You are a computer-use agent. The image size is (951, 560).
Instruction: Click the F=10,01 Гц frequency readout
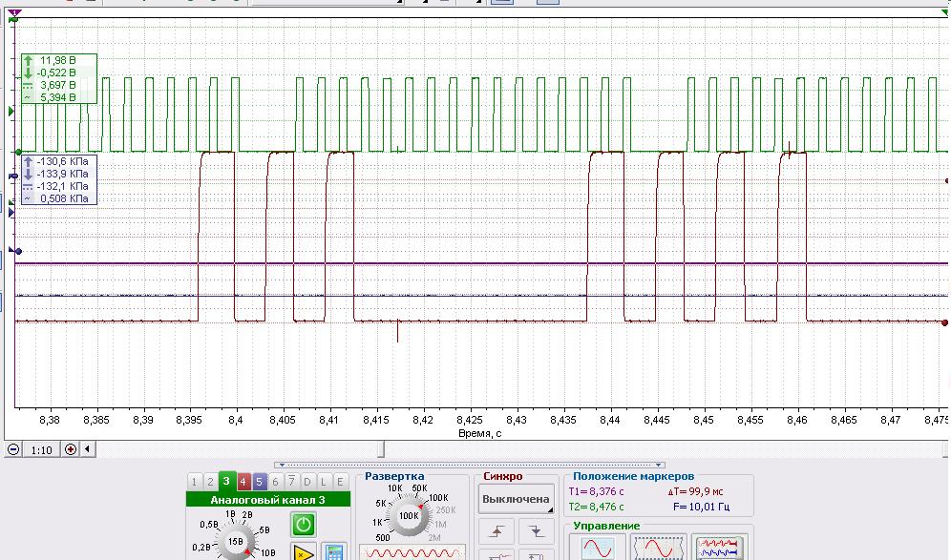[701, 507]
